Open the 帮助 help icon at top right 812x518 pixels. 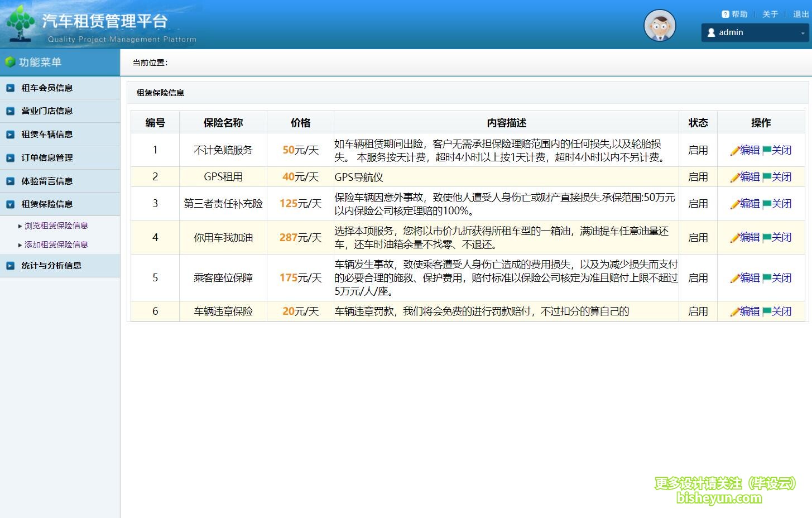(725, 14)
